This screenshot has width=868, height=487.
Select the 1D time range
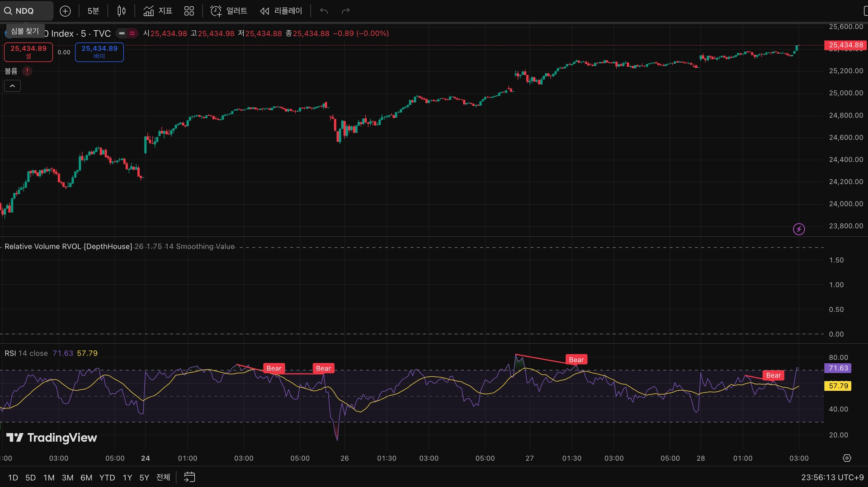click(x=13, y=478)
